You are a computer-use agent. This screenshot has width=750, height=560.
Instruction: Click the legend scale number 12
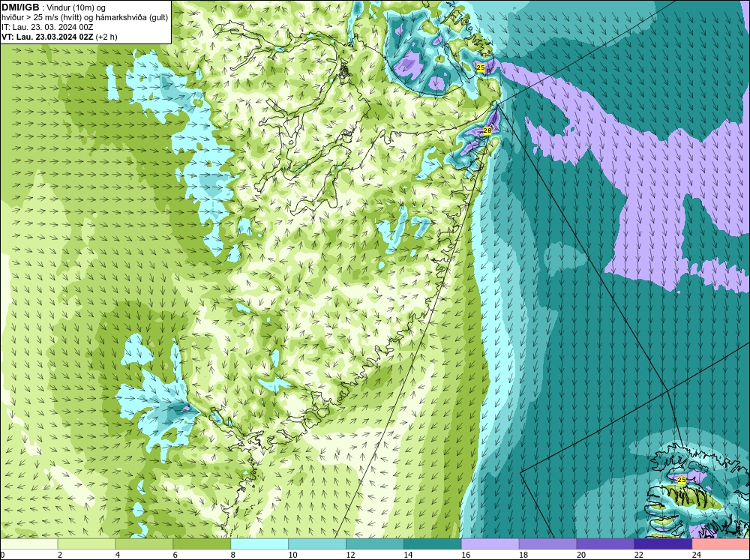[350, 555]
